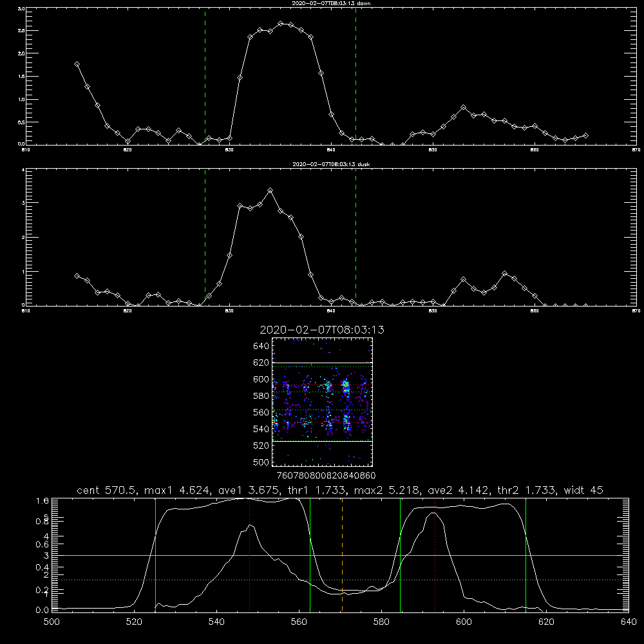Click the highest data point on the dusk curve
This screenshot has height=644, width=644.
[270, 191]
